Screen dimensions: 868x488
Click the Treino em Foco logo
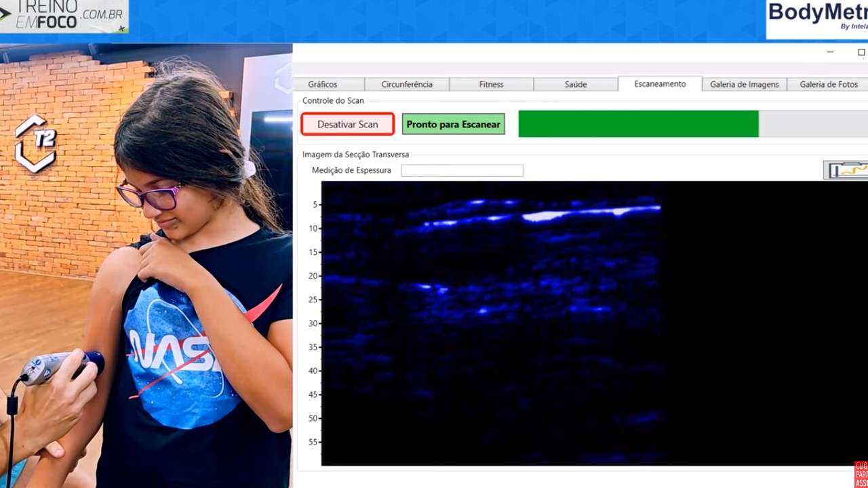[64, 16]
